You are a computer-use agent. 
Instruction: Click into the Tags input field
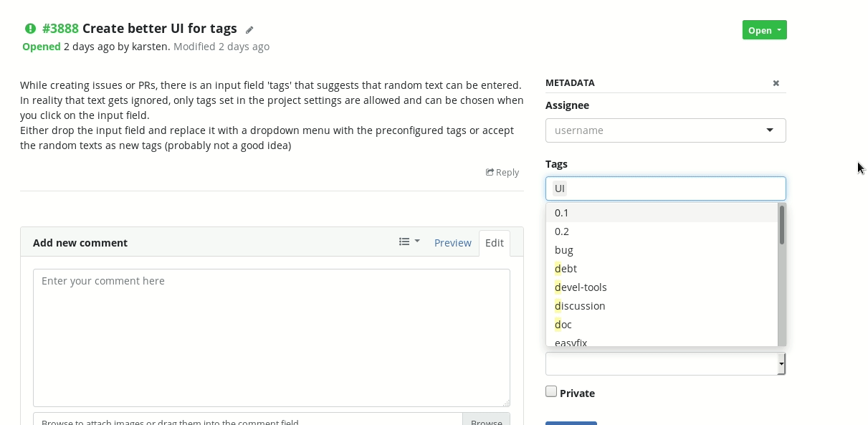[x=666, y=188]
